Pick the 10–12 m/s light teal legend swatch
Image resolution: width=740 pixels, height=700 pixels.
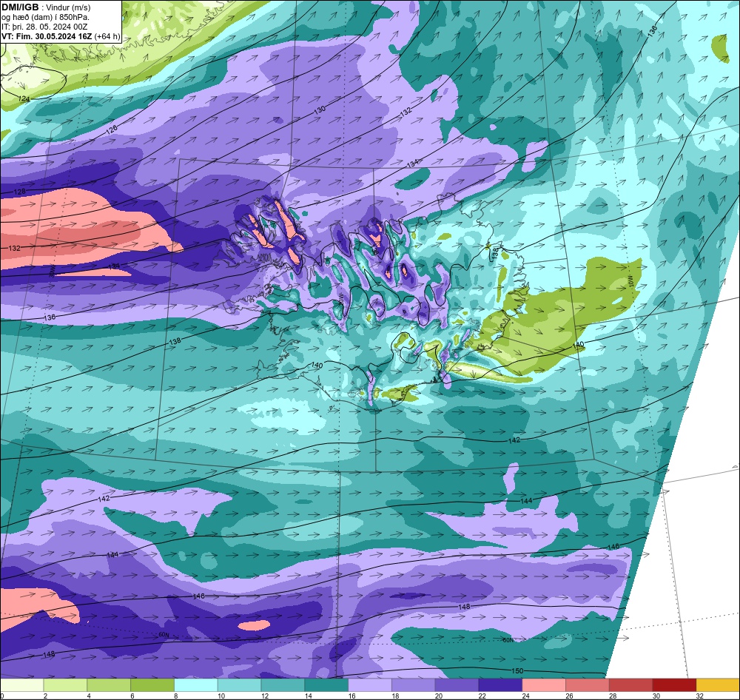pyautogui.click(x=239, y=685)
